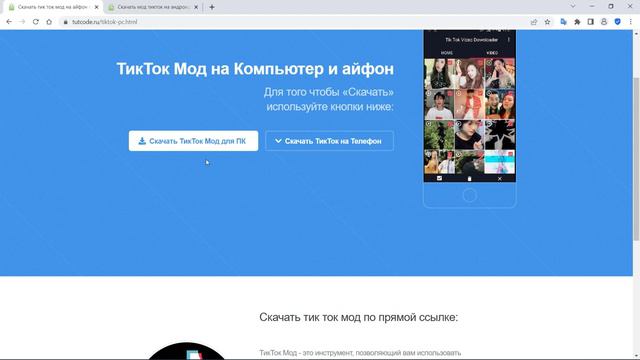Open the home page via house icon
This screenshot has width=640, height=360.
(49, 22)
